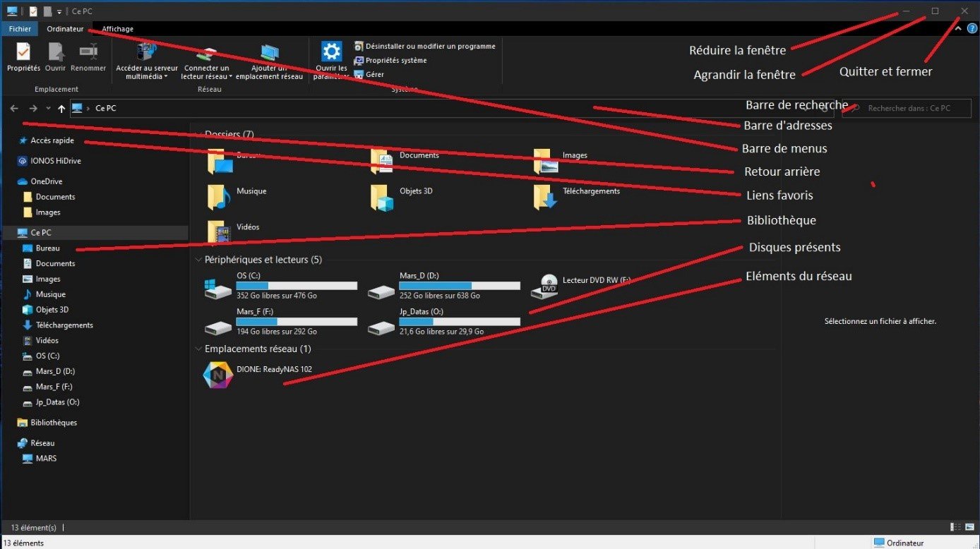Switch to details view in status bar
This screenshot has width=980, height=549.
click(957, 527)
